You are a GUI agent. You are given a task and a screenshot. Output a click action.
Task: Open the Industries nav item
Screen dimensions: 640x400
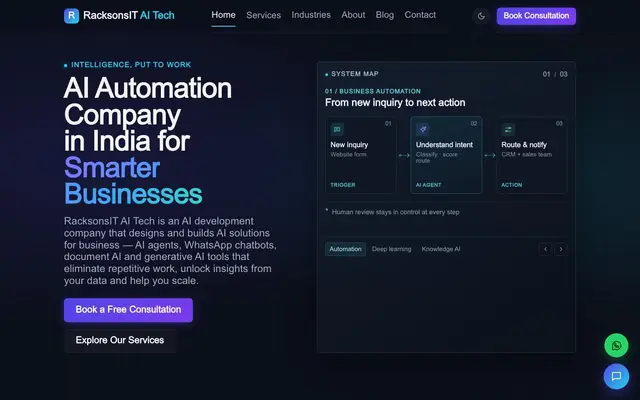311,15
